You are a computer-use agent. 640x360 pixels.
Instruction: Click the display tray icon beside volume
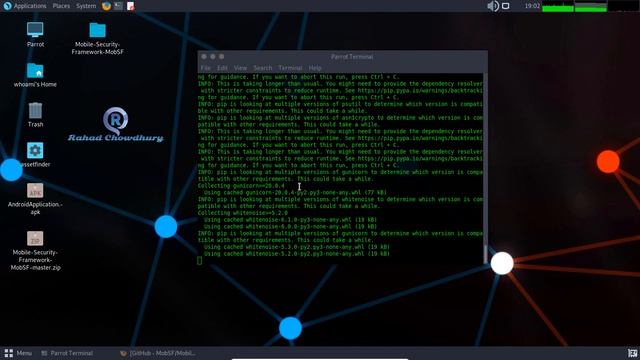click(x=505, y=6)
